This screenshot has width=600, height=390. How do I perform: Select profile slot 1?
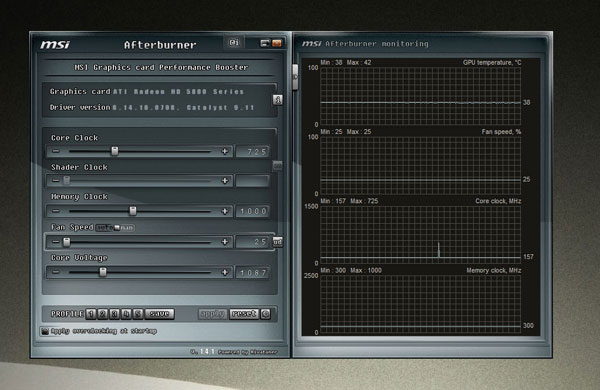pos(91,314)
